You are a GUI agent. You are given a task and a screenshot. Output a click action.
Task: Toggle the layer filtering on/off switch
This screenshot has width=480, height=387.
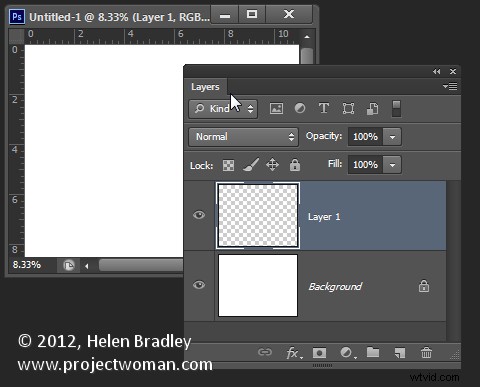tap(396, 109)
